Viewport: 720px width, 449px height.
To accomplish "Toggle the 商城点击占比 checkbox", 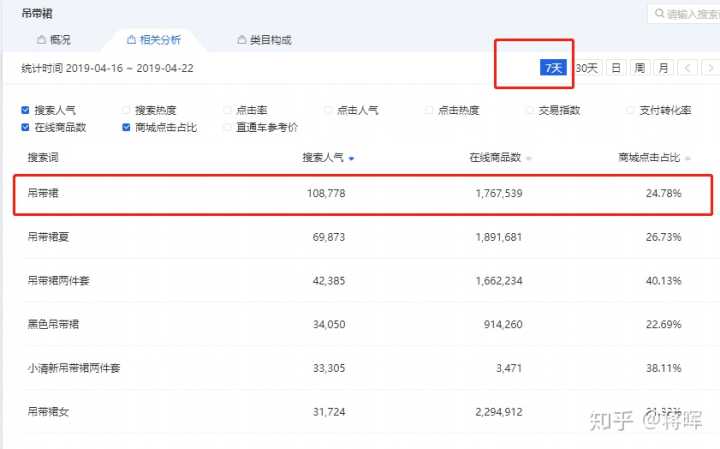I will click(126, 127).
